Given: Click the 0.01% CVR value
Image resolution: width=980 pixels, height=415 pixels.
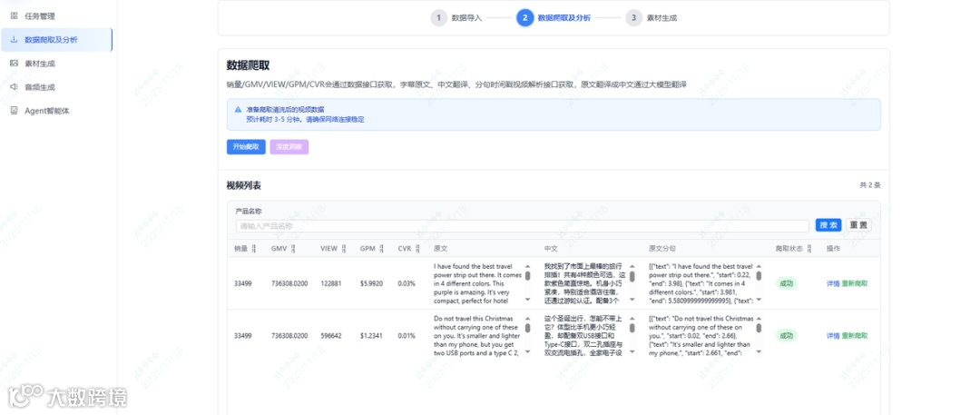Looking at the screenshot, I should (x=407, y=335).
